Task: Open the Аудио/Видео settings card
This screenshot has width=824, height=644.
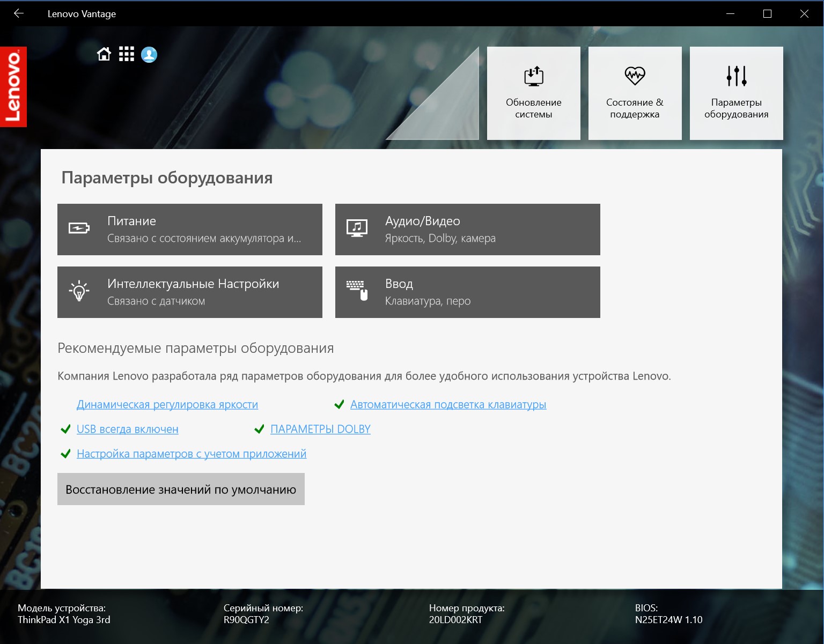Action: 468,230
